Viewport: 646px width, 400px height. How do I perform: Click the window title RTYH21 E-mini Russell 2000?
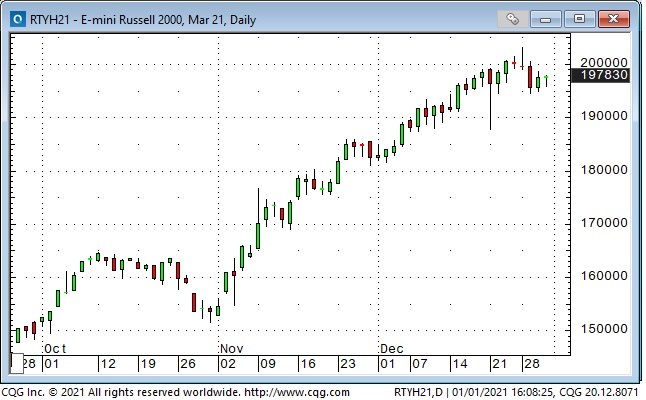143,19
